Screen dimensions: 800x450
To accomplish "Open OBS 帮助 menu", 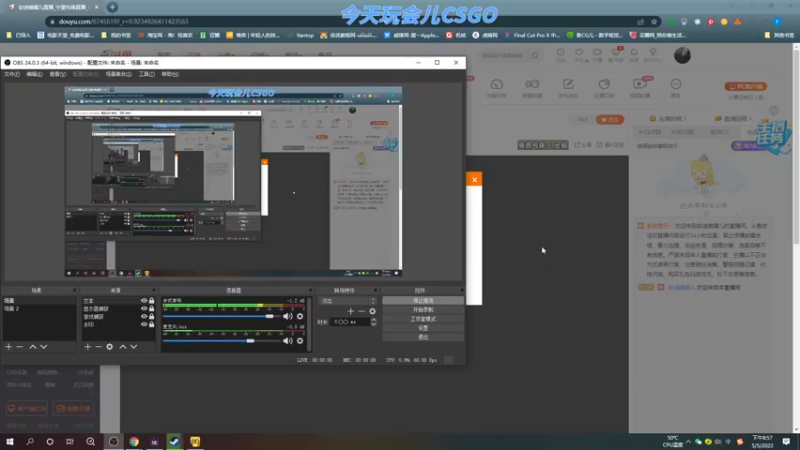I will coord(170,74).
